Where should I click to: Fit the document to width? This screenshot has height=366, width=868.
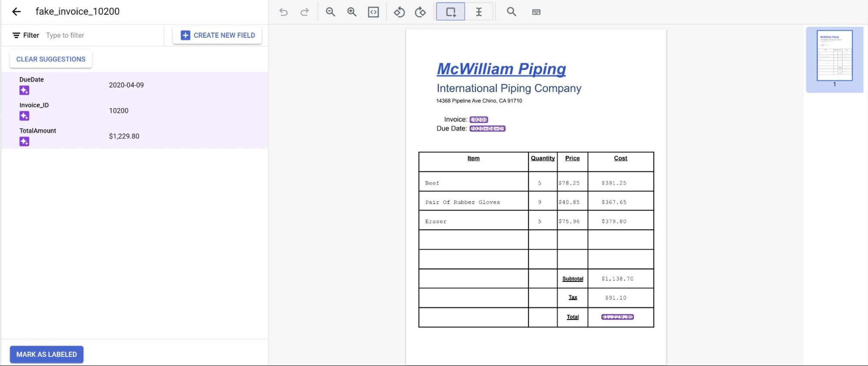[373, 12]
